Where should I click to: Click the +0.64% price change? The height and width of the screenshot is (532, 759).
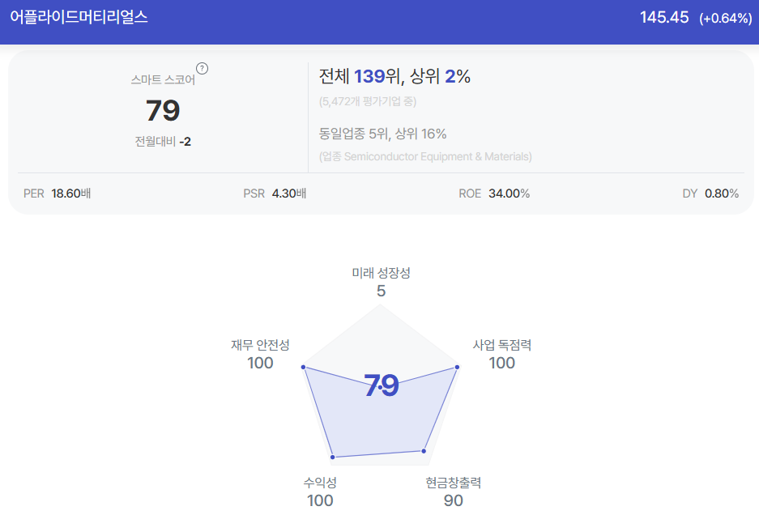(x=726, y=19)
